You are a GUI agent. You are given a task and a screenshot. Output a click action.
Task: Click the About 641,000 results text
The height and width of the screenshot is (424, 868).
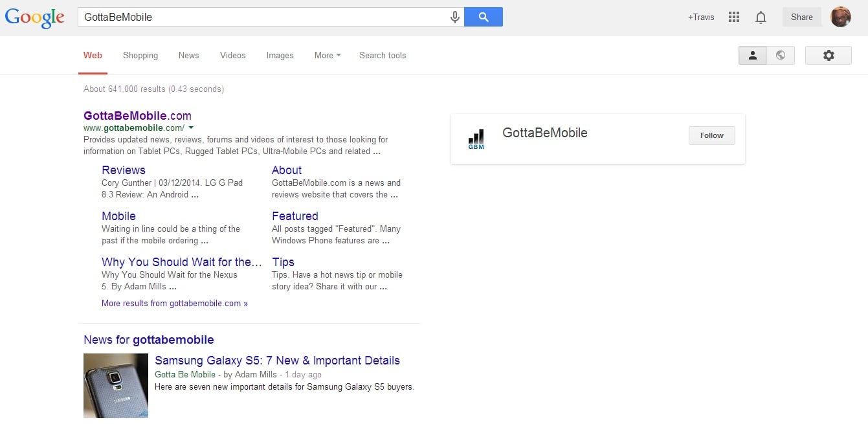pos(153,89)
